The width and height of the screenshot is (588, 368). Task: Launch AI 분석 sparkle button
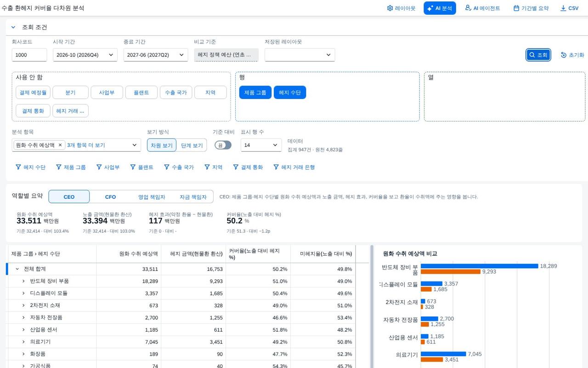pyautogui.click(x=440, y=8)
